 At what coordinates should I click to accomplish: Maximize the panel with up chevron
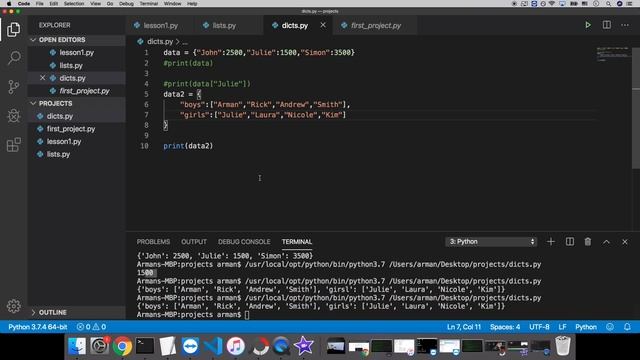coord(607,242)
